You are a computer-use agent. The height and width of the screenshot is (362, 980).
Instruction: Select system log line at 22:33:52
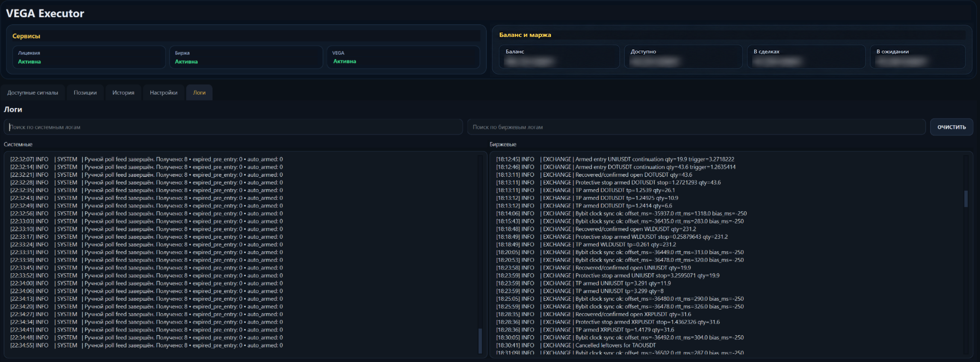click(147, 276)
